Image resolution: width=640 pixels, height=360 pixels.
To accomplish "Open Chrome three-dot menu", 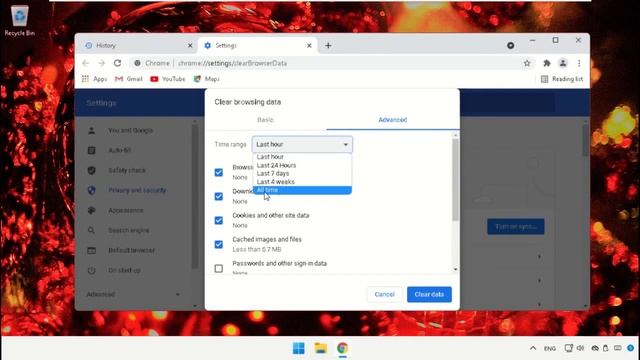I will [579, 63].
